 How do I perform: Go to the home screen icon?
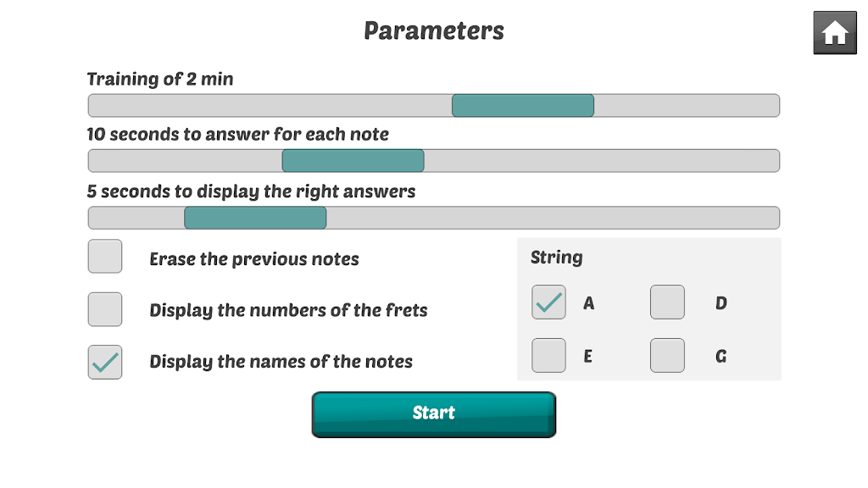point(835,33)
